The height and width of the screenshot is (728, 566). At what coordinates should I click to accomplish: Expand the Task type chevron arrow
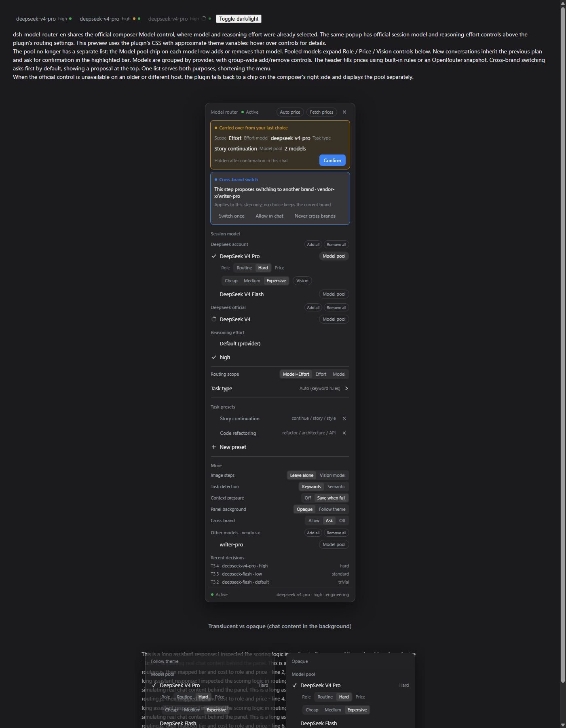346,388
